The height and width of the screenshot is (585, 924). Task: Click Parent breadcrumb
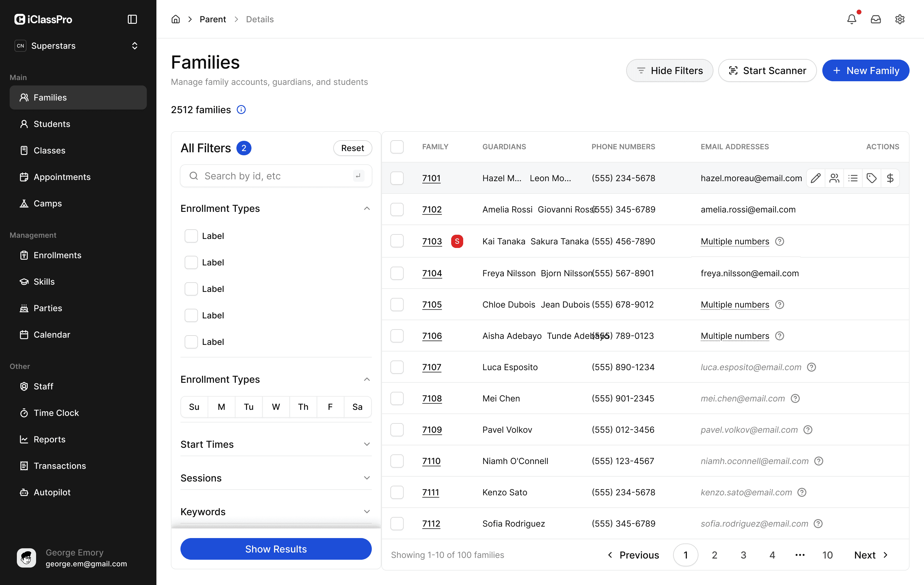click(213, 19)
